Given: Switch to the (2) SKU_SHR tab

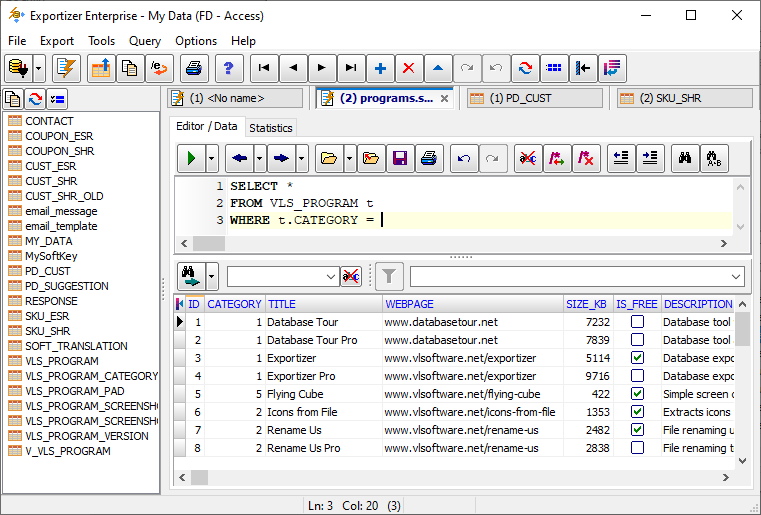Looking at the screenshot, I should coord(684,99).
